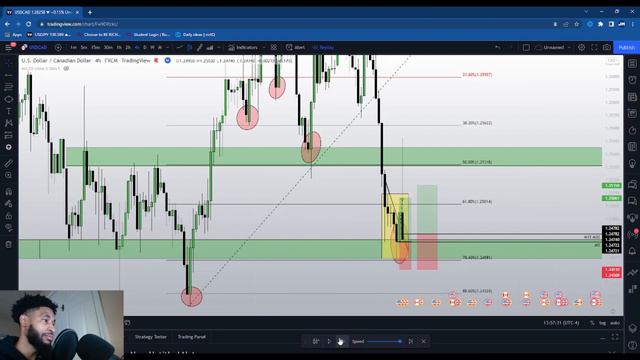Open the TradingView main menu hamburger
This screenshot has width=640, height=360.
(x=9, y=47)
